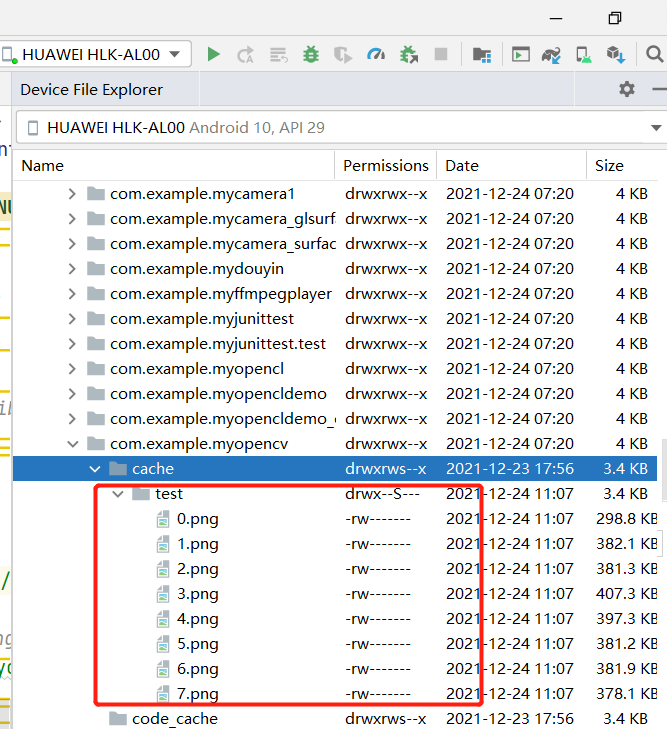Open Search Everywhere magnifier icon
667x729 pixels.
[x=654, y=54]
